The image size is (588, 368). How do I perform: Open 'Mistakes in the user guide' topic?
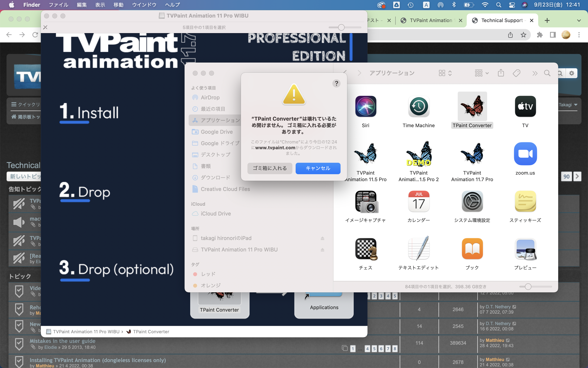[x=62, y=341]
